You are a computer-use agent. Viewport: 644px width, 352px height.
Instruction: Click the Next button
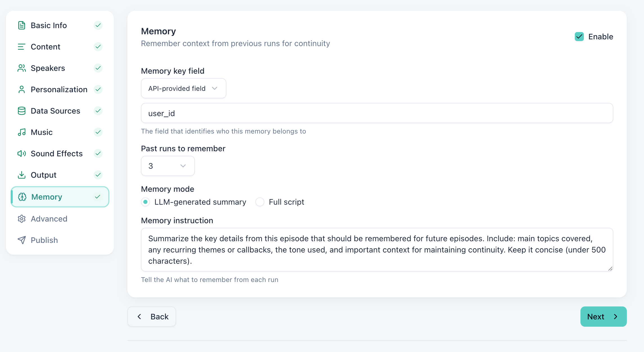click(603, 316)
